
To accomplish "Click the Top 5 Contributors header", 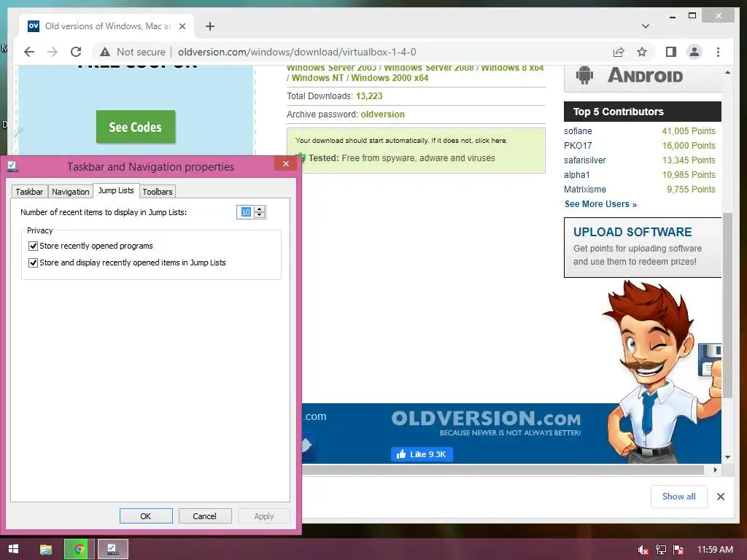I will 642,112.
